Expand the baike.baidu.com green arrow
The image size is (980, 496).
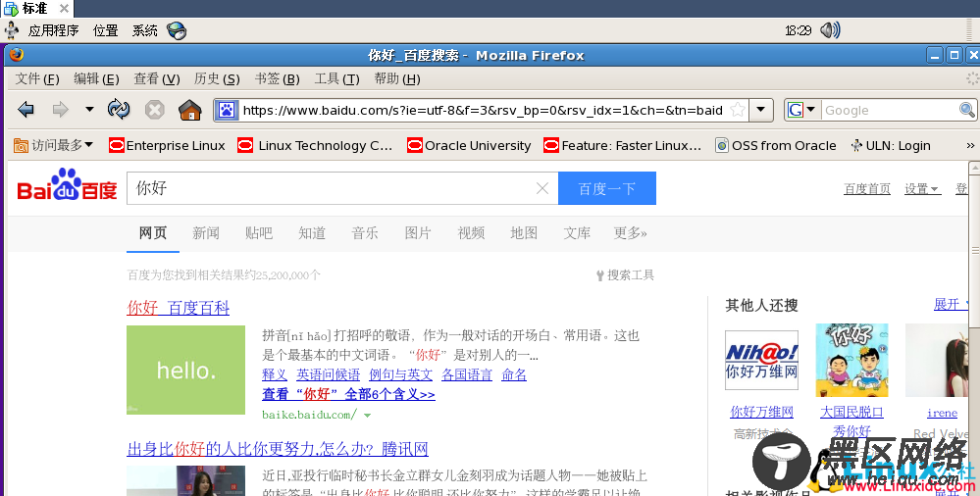(368, 415)
